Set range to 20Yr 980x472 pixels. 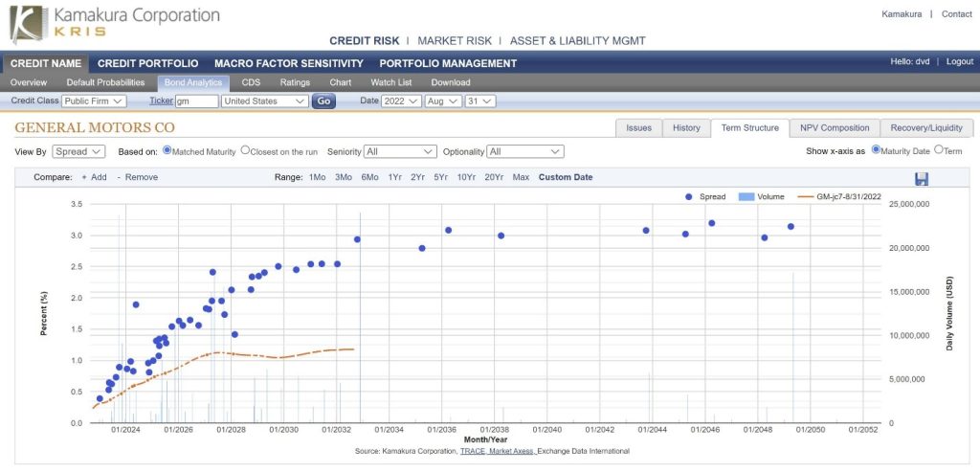tap(494, 177)
